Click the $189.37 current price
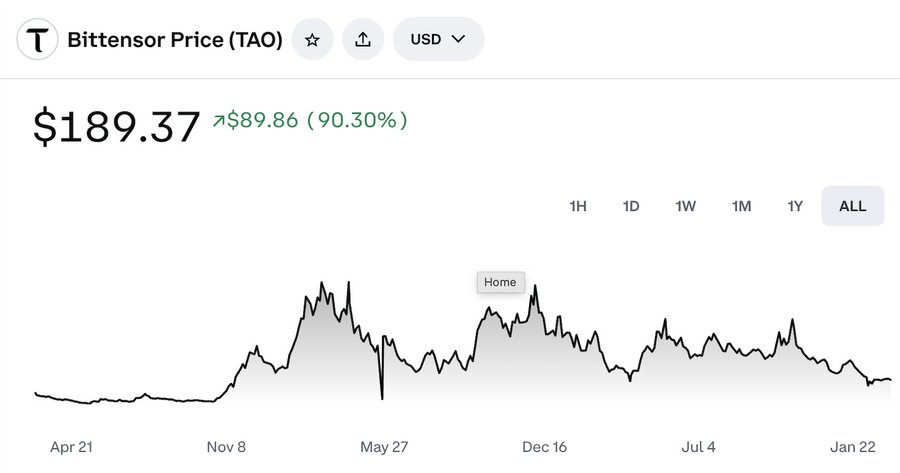 coord(117,128)
